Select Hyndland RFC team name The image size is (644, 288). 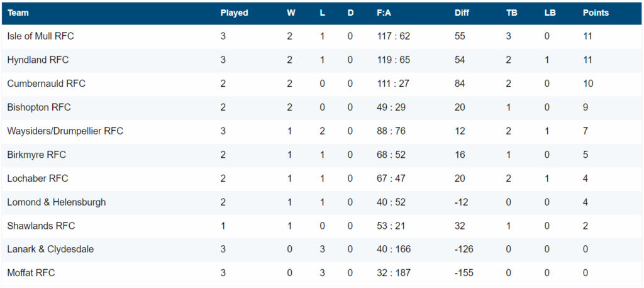point(38,60)
